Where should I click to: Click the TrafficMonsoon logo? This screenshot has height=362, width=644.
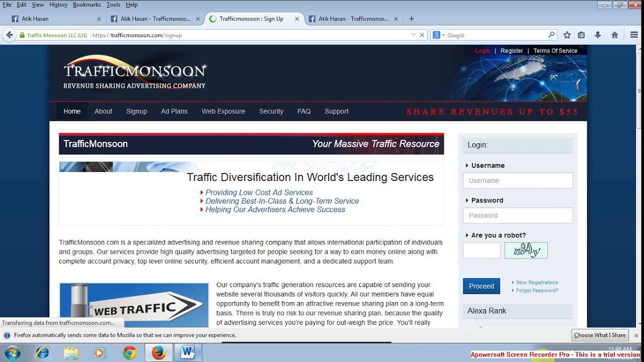tap(134, 72)
